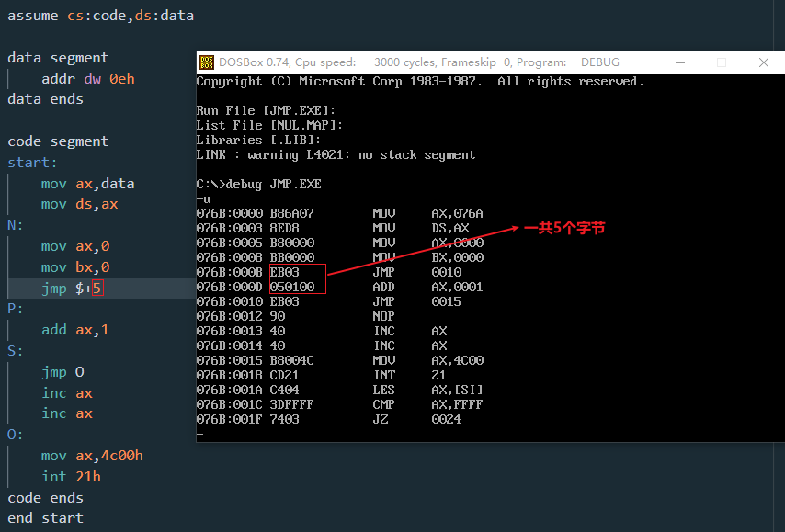Click the EB03 bytes at address 076B:000B
Viewport: 785px width, 532px height.
[x=284, y=272]
